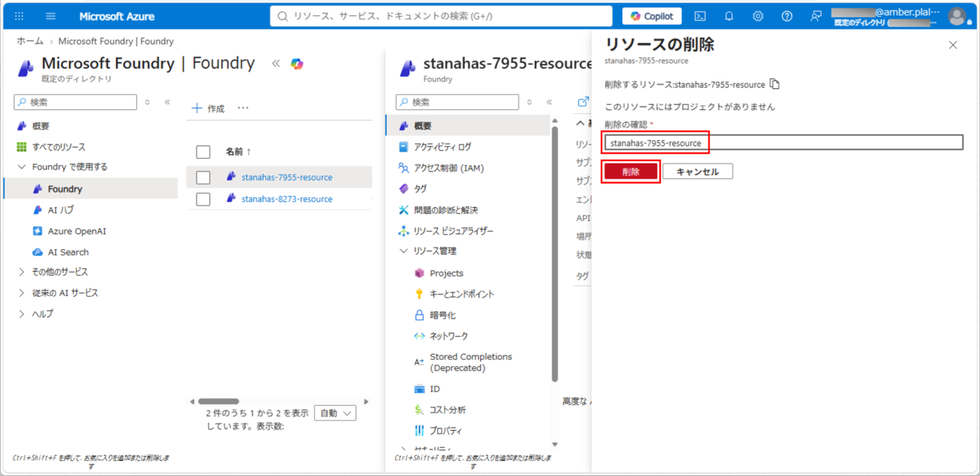The width and height of the screenshot is (980, 476).
Task: Open Cloud Shell icon
Action: coord(700,16)
